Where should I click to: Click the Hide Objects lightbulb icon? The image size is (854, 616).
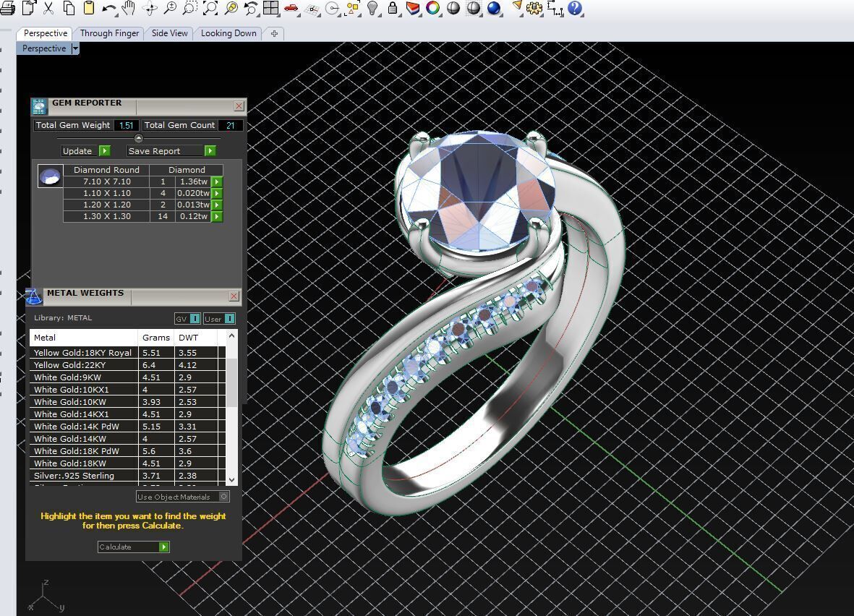(372, 8)
